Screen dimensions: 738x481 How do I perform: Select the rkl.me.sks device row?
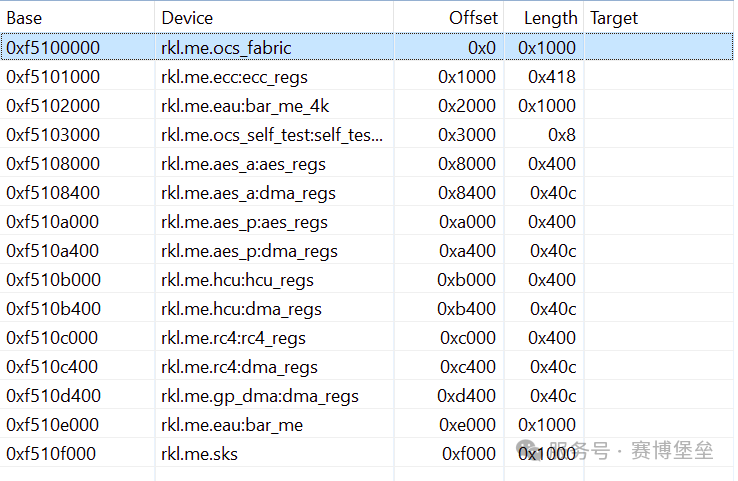point(367,453)
